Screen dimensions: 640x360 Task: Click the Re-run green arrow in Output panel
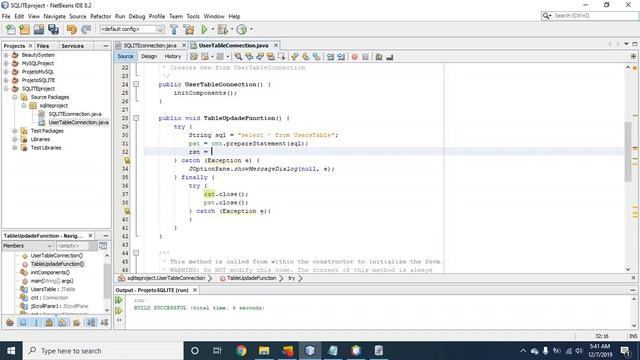(x=119, y=300)
